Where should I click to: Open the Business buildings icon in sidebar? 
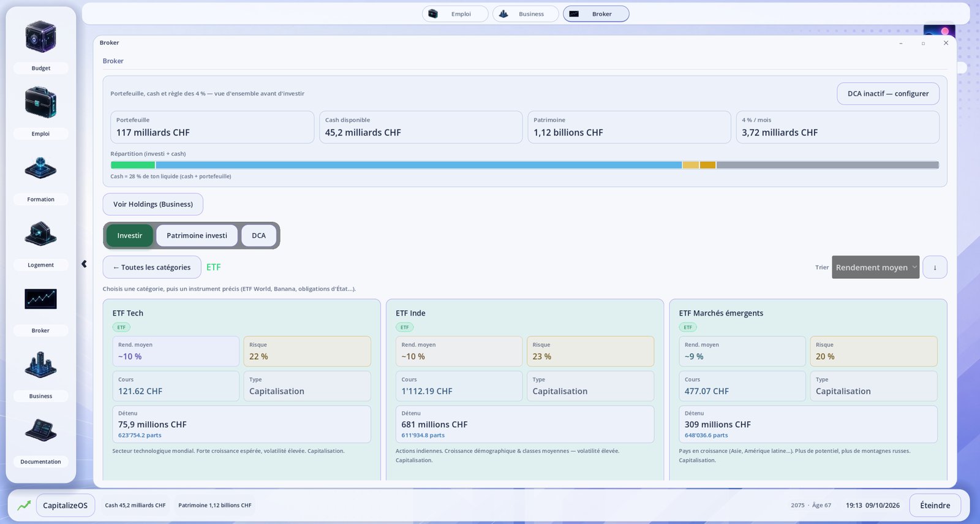point(40,365)
